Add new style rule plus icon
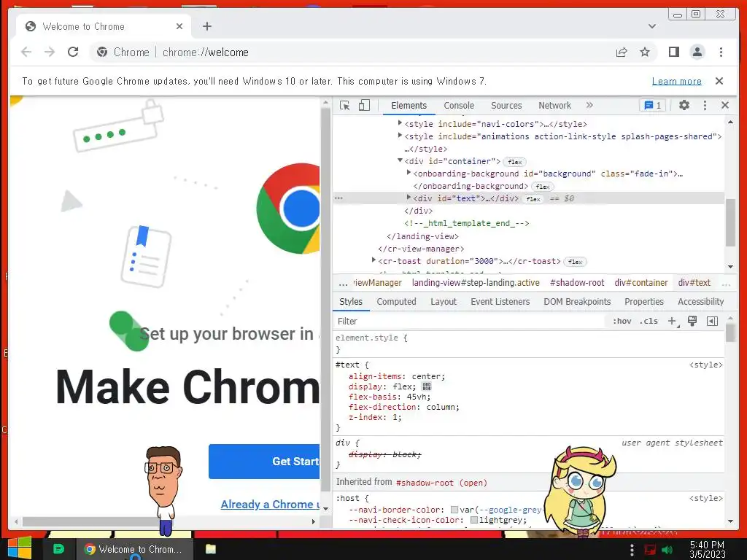 point(672,321)
